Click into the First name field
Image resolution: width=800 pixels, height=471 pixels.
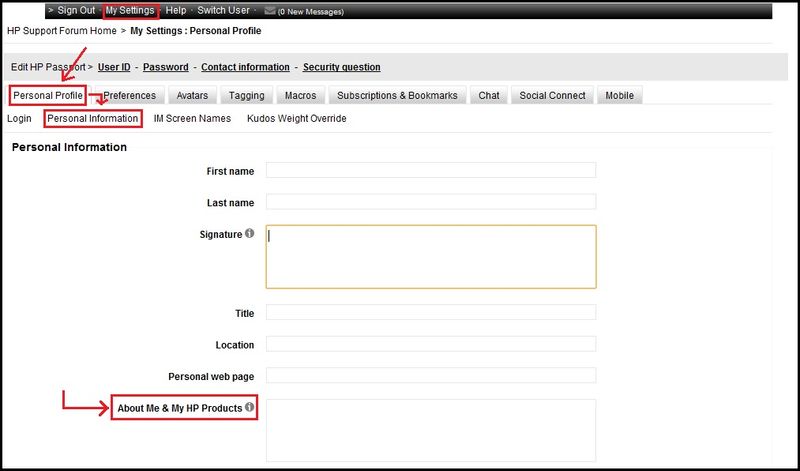(431, 170)
